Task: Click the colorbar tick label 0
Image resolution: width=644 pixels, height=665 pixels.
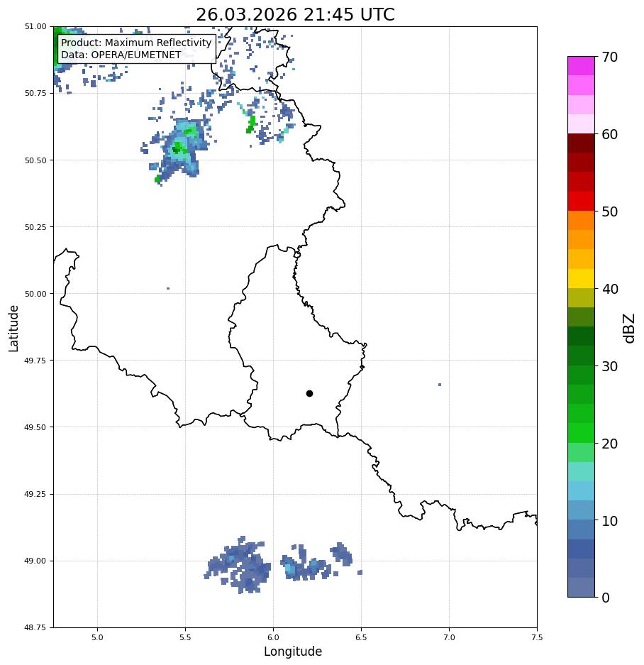Action: click(x=606, y=598)
